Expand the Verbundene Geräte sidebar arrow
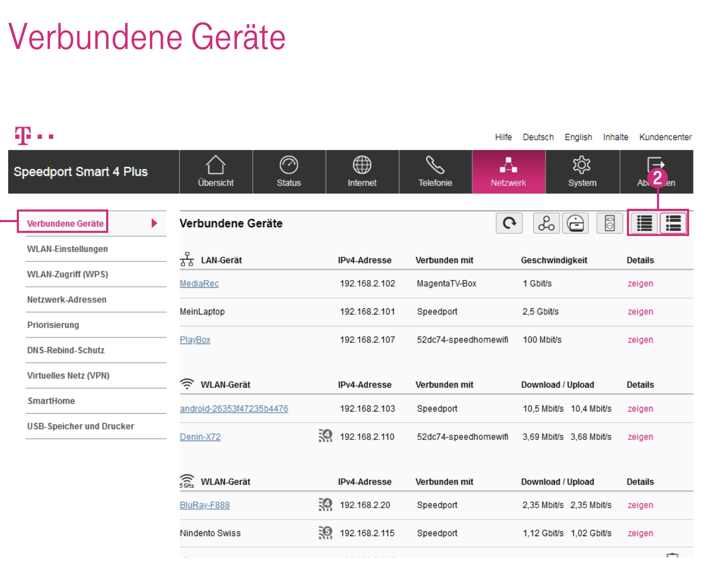The width and height of the screenshot is (728, 585). tap(154, 223)
